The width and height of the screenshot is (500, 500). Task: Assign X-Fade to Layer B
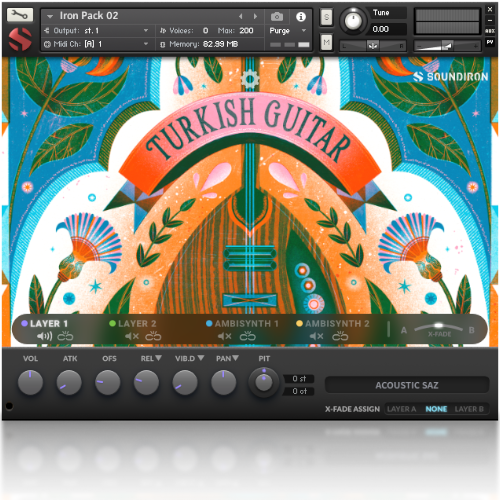(x=469, y=409)
